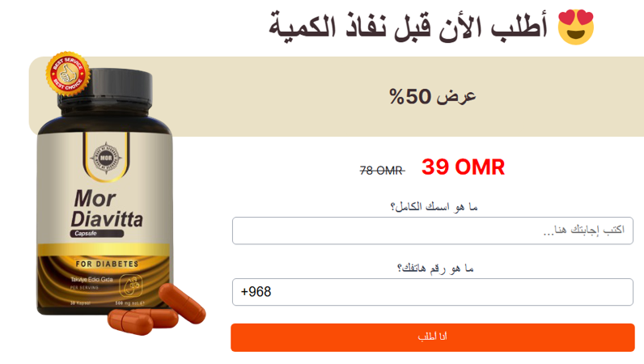This screenshot has height=364, width=644.
Task: Click the phone number field with +968
Action: coord(433,292)
